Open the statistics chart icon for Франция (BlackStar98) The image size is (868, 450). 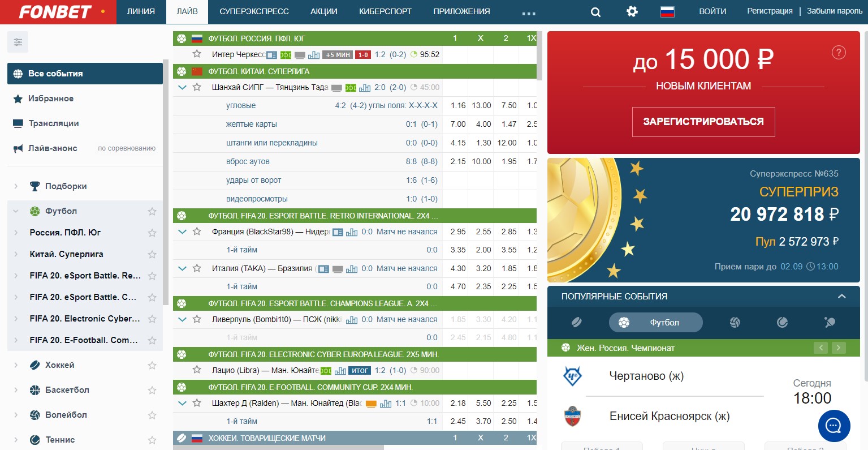click(x=352, y=232)
